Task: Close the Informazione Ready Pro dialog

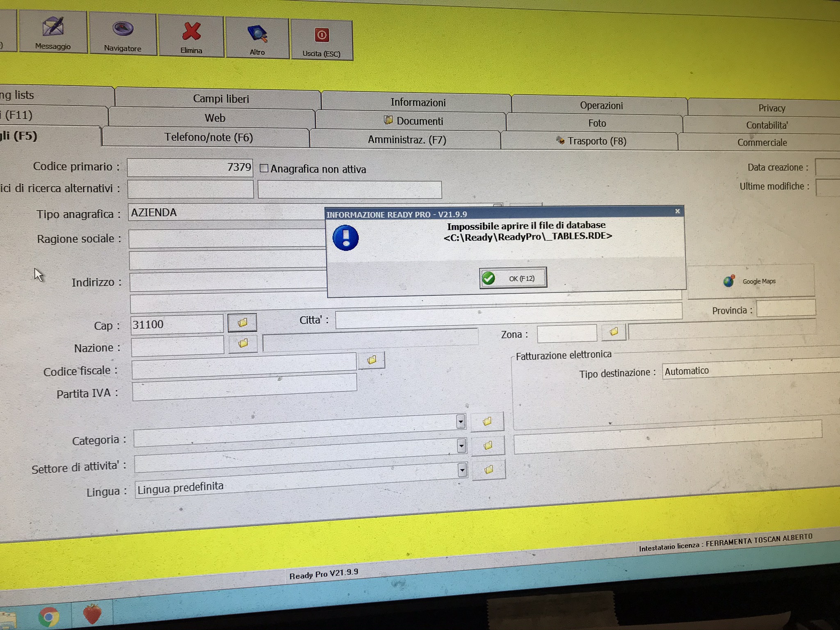Action: point(677,211)
